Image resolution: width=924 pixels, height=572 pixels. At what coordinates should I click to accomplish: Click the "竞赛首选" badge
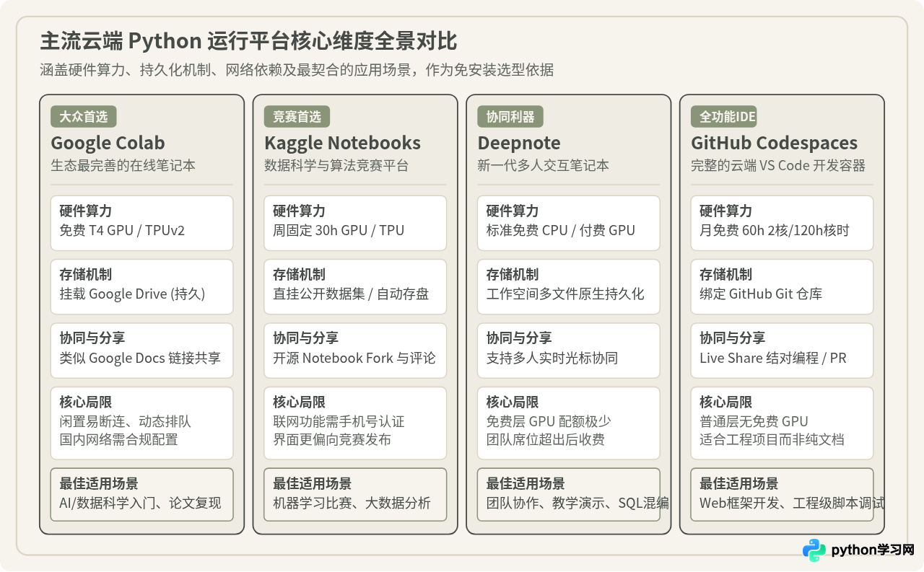click(297, 117)
